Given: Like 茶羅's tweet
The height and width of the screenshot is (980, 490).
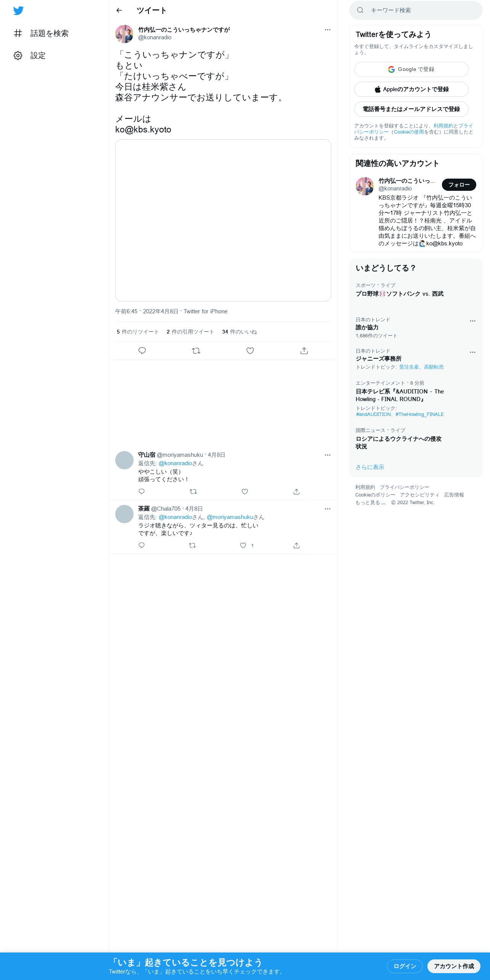Looking at the screenshot, I should (243, 545).
